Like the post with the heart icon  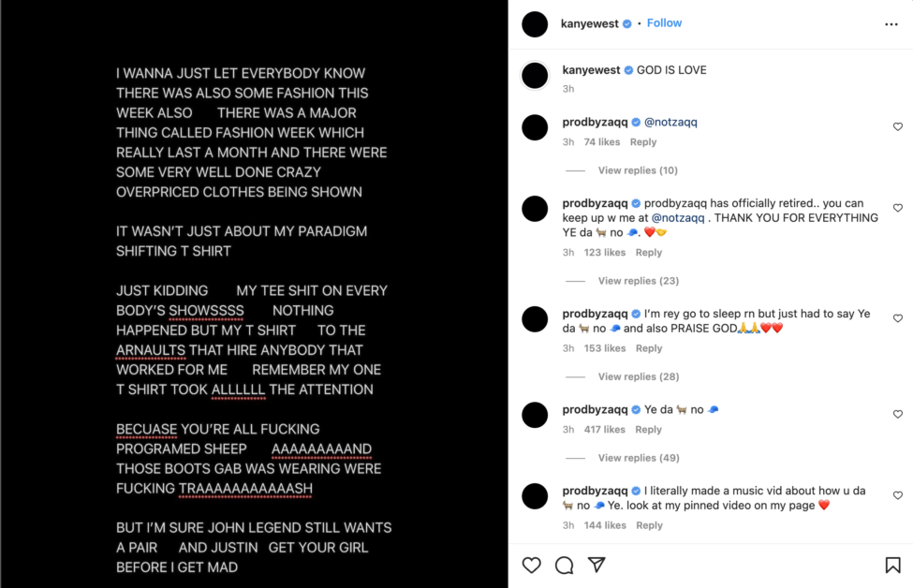click(531, 565)
